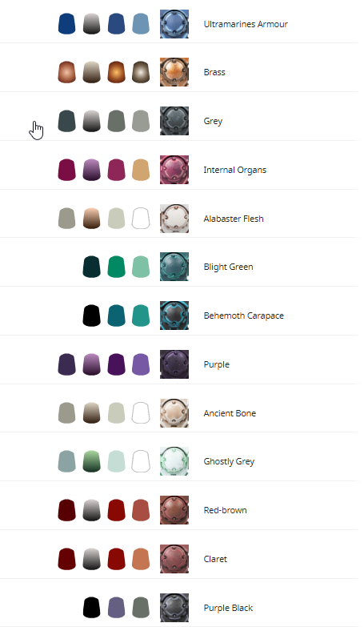This screenshot has height=627, width=364.
Task: Select the white paint pot in Alabaster Flesh row
Action: (141, 219)
